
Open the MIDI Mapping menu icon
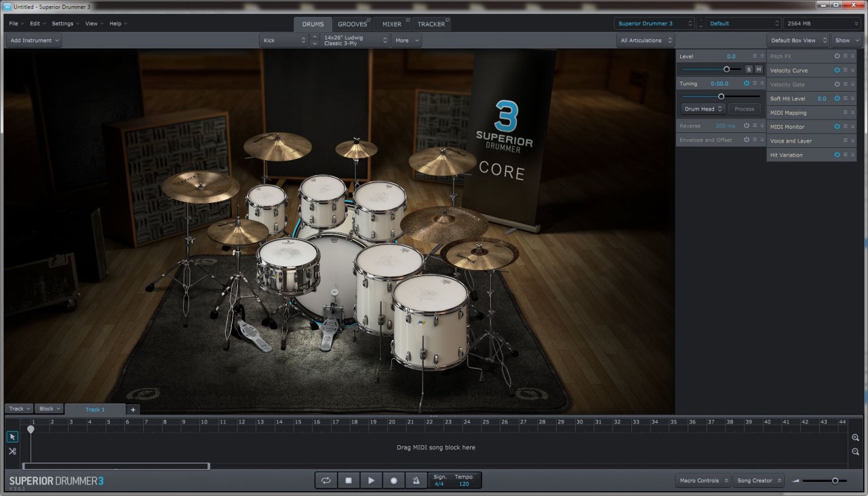[x=846, y=113]
